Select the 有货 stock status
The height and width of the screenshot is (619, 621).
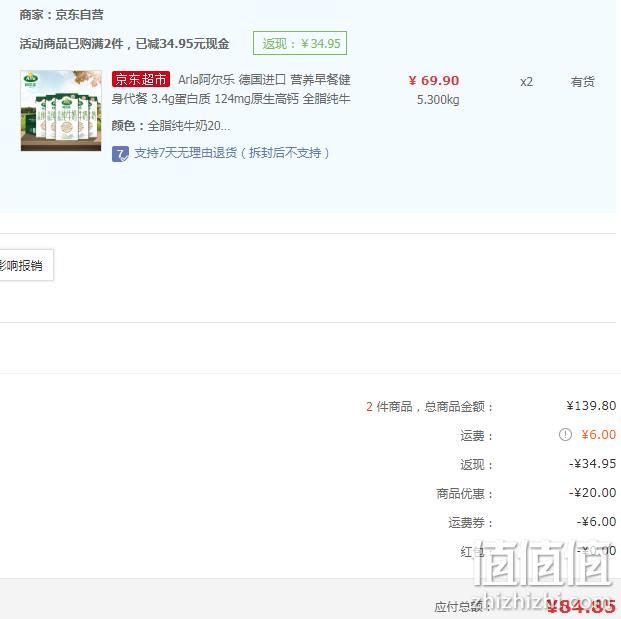pyautogui.click(x=583, y=82)
